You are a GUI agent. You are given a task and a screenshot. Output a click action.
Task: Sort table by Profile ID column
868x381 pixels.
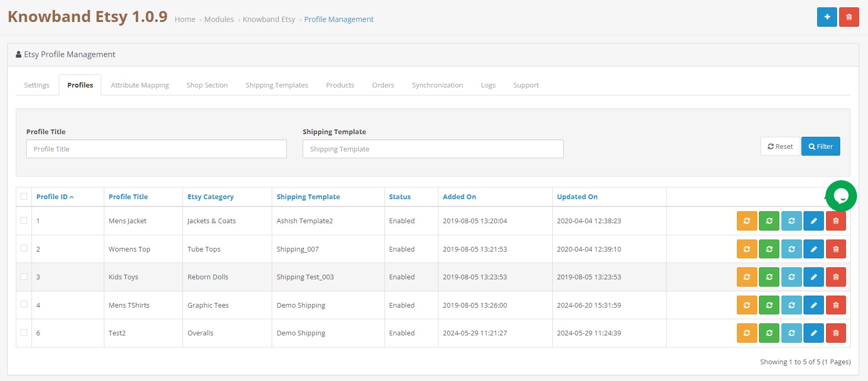click(x=55, y=197)
